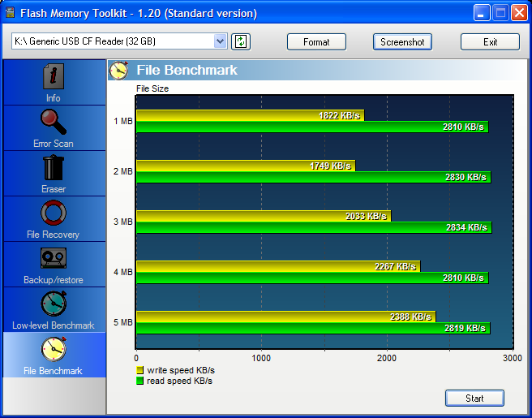Open the Eraser trash can tool
The height and width of the screenshot is (418, 532).
[54, 168]
